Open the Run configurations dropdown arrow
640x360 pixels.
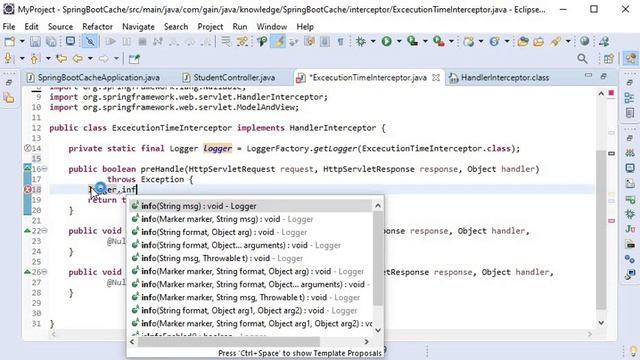pos(399,41)
